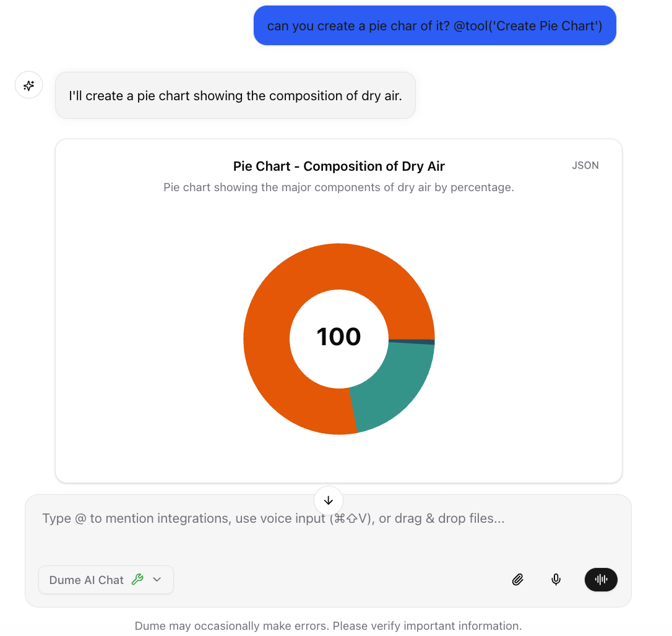Viewport: 672px width, 636px height.
Task: Click the sparkle assistant avatar icon
Action: point(28,85)
